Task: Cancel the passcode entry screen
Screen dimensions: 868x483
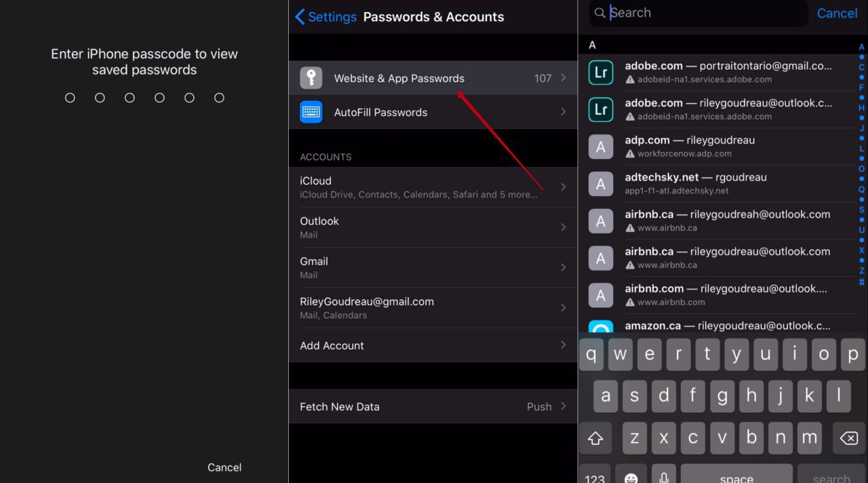Action: [x=224, y=467]
